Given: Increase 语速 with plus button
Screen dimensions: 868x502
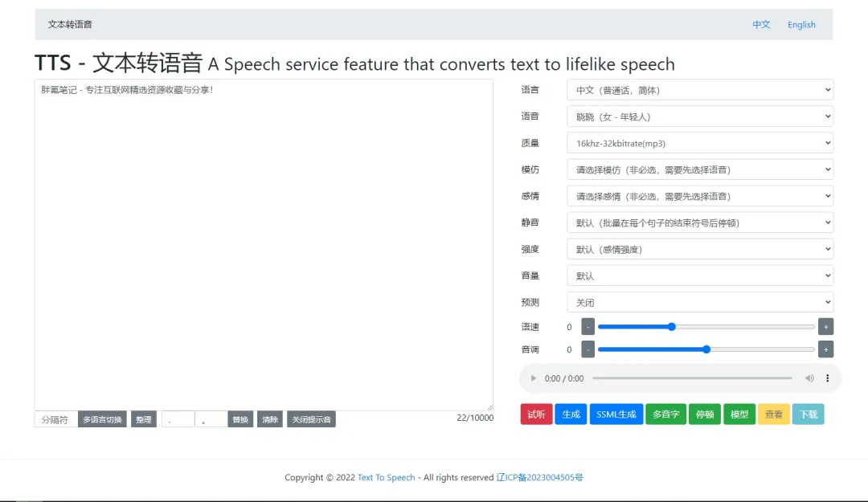Looking at the screenshot, I should [826, 327].
